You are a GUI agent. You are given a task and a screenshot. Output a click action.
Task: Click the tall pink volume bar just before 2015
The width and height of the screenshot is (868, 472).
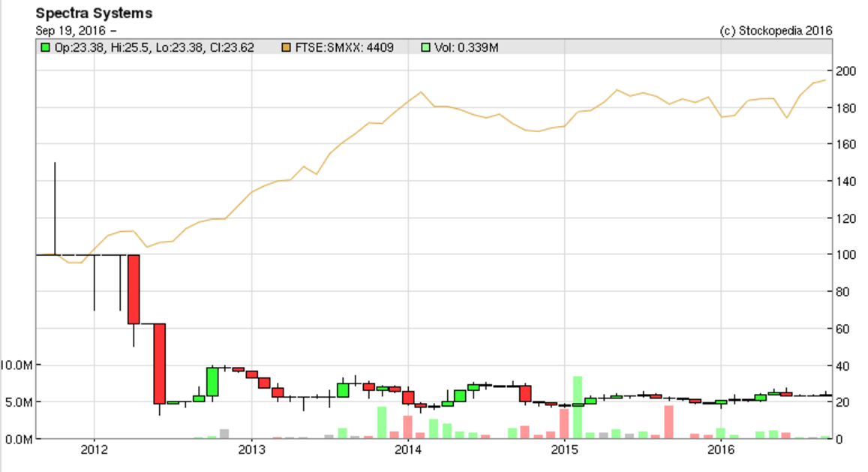pyautogui.click(x=564, y=424)
